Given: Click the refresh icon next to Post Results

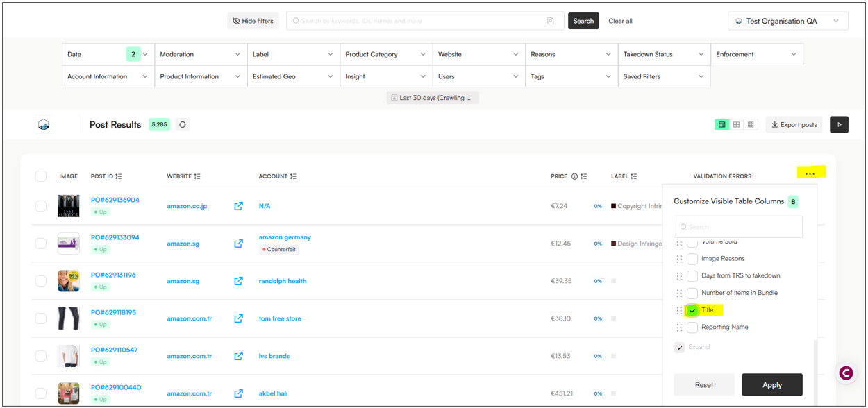Looking at the screenshot, I should (183, 125).
